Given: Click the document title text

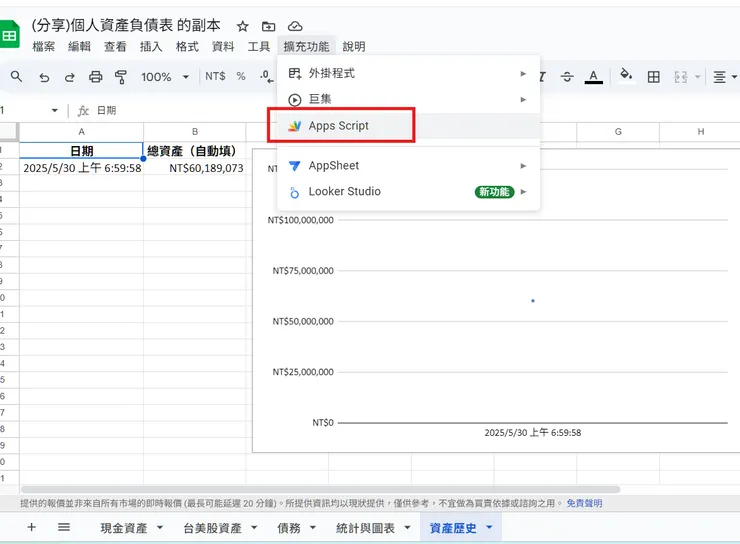Looking at the screenshot, I should coord(126,25).
